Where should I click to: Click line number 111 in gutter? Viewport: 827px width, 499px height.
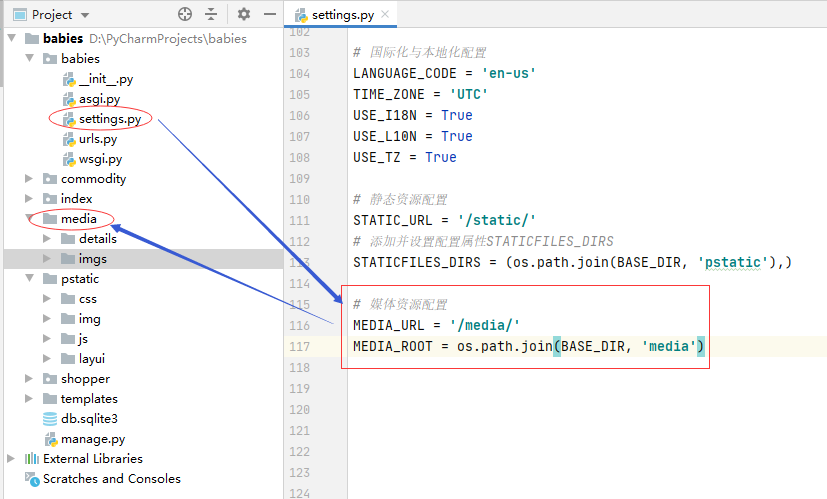coord(300,220)
